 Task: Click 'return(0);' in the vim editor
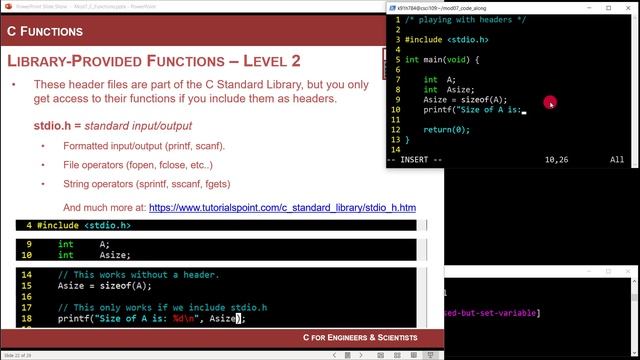pyautogui.click(x=447, y=130)
